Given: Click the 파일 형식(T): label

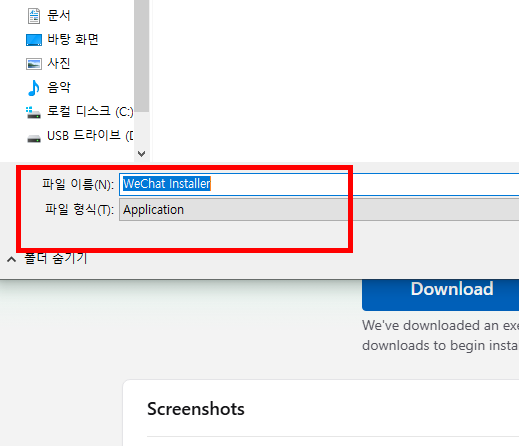Looking at the screenshot, I should (x=80, y=210).
